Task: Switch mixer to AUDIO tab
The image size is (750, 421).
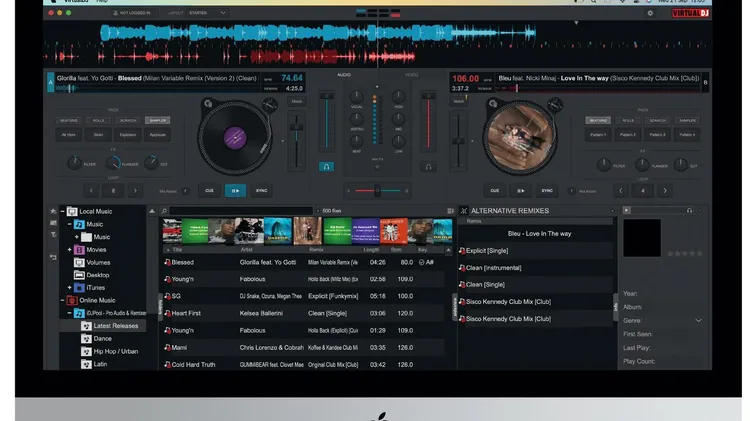Action: [x=344, y=75]
